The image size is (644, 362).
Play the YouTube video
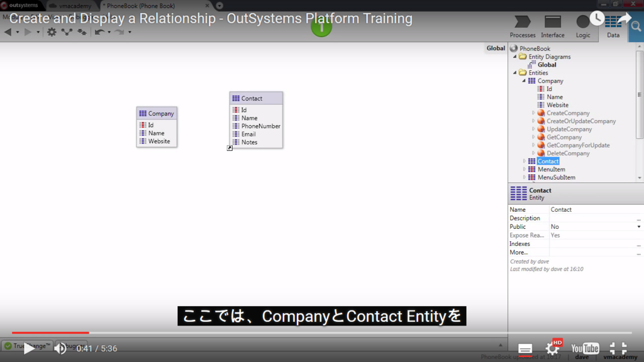(x=29, y=348)
